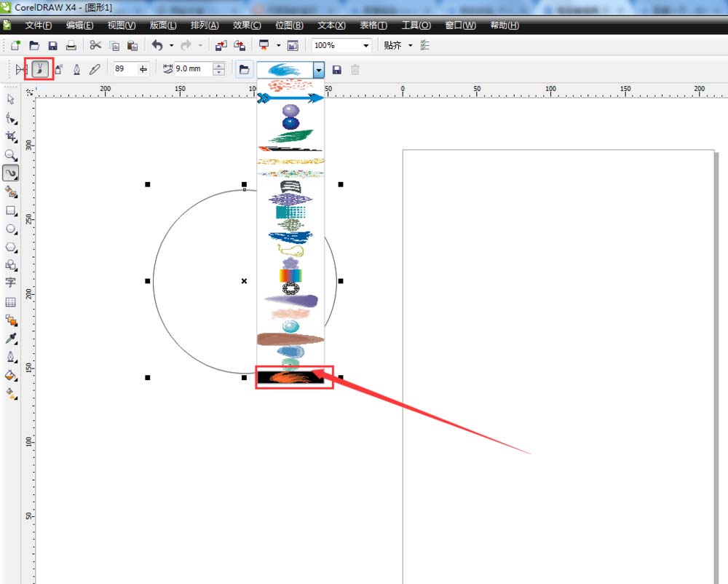The width and height of the screenshot is (728, 584).
Task: Open the zoom level 100% dropdown
Action: 365,45
